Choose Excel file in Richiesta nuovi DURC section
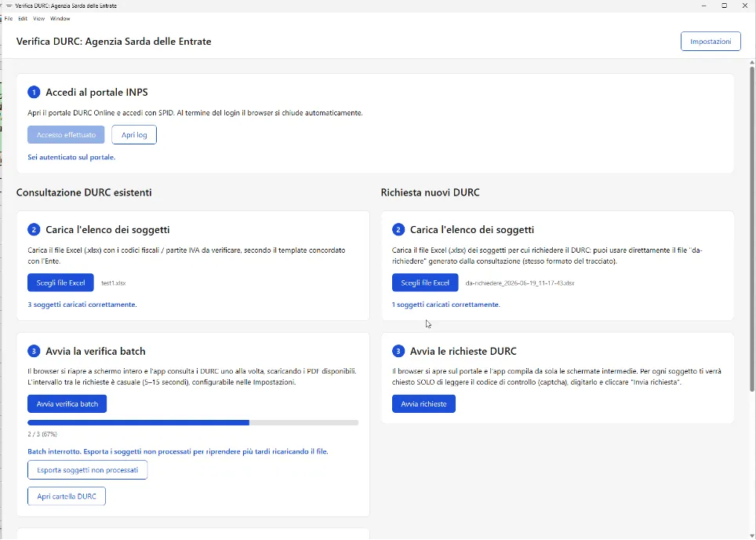This screenshot has width=756, height=540. [425, 283]
